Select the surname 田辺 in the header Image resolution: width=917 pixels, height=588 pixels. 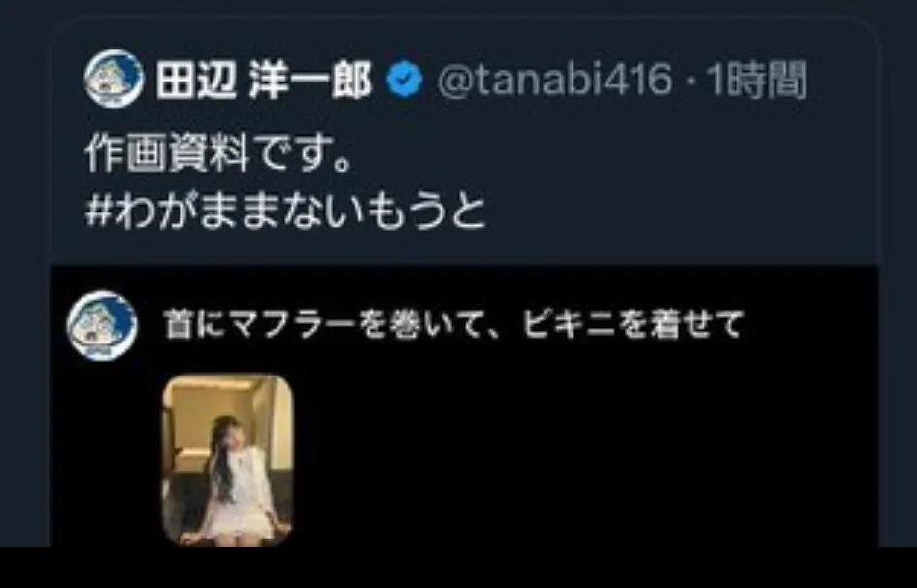196,81
